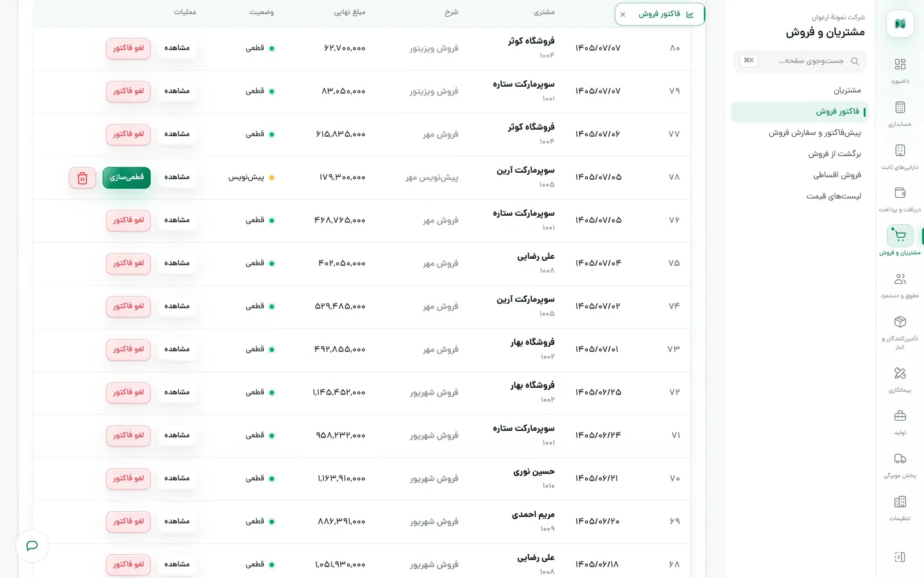
Task: Select customer حسین نوری in row 70
Action: (534, 472)
